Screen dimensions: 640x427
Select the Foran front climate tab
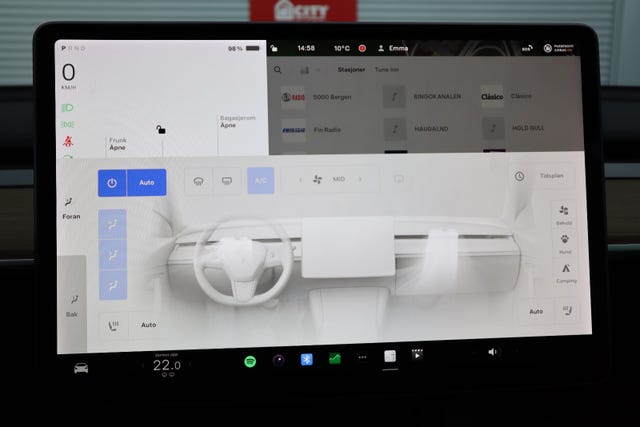click(71, 208)
